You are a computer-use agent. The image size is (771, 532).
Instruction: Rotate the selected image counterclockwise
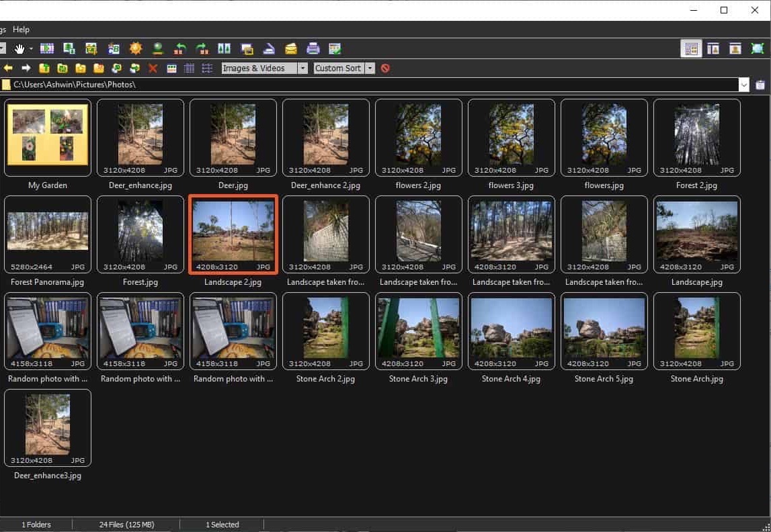coord(179,48)
